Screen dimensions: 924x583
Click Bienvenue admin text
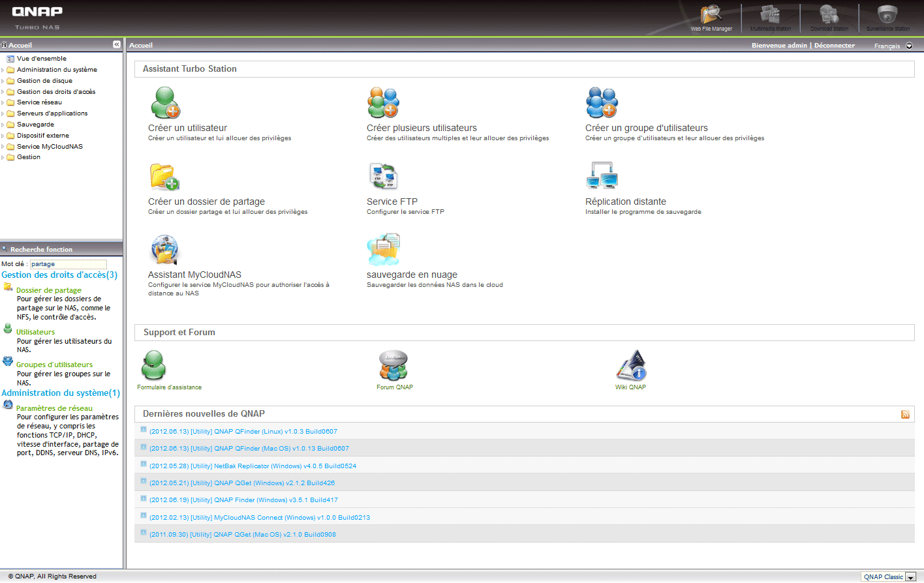[x=779, y=46]
